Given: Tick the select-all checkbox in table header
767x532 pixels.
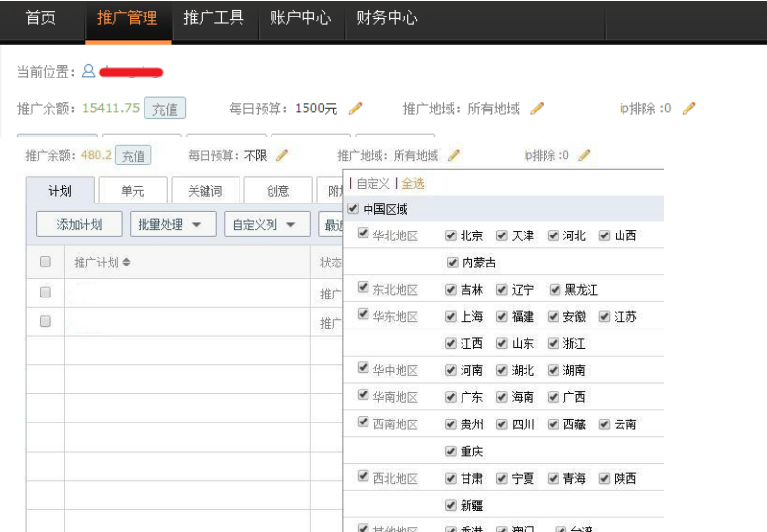Looking at the screenshot, I should pos(45,262).
